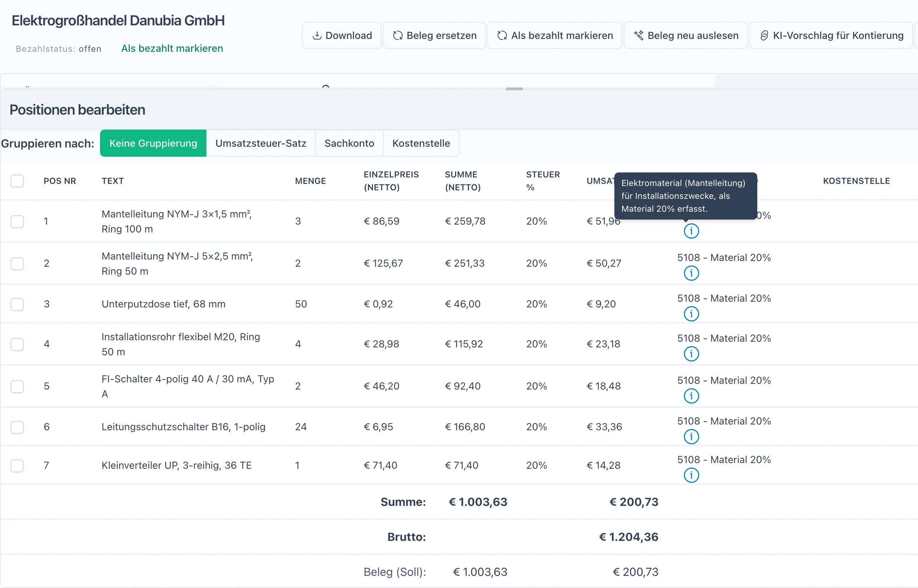Select the Installationsrohr row checkbox
The width and height of the screenshot is (918, 588).
pyautogui.click(x=17, y=345)
